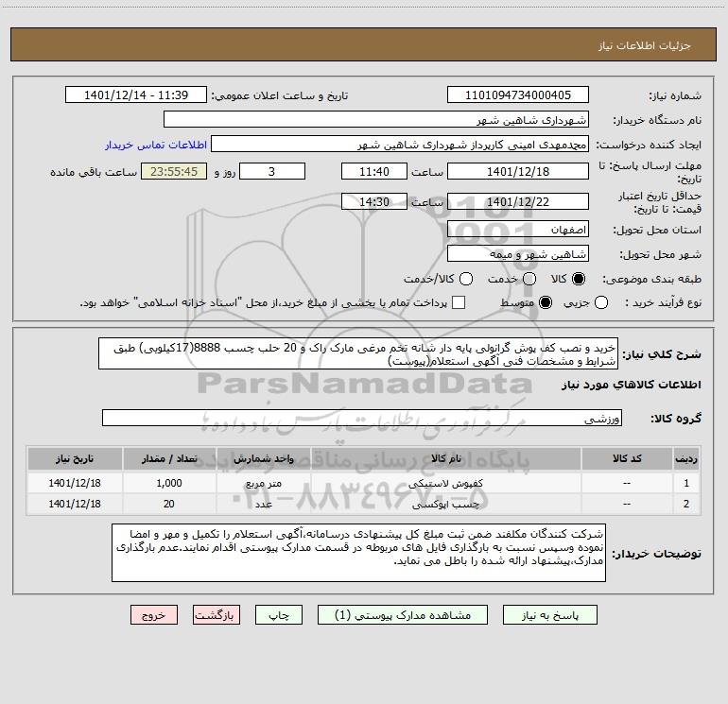Image resolution: width=728 pixels, height=704 pixels.
Task: Click the نام کالا column header
Action: pyautogui.click(x=445, y=458)
